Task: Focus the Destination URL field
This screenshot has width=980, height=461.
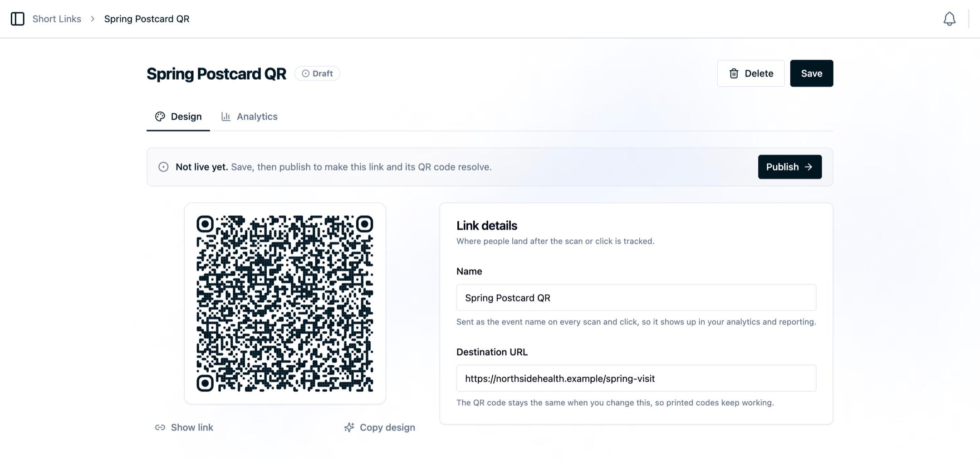Action: click(x=636, y=379)
